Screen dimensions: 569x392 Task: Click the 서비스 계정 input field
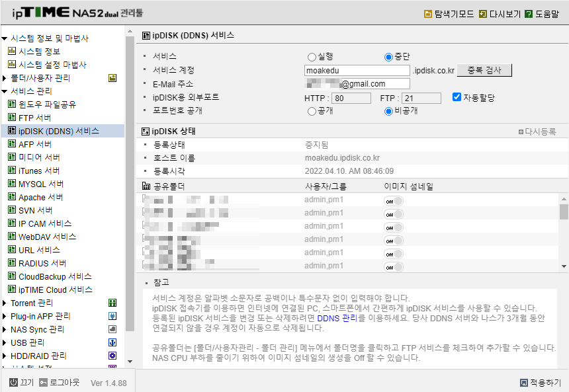coord(357,70)
